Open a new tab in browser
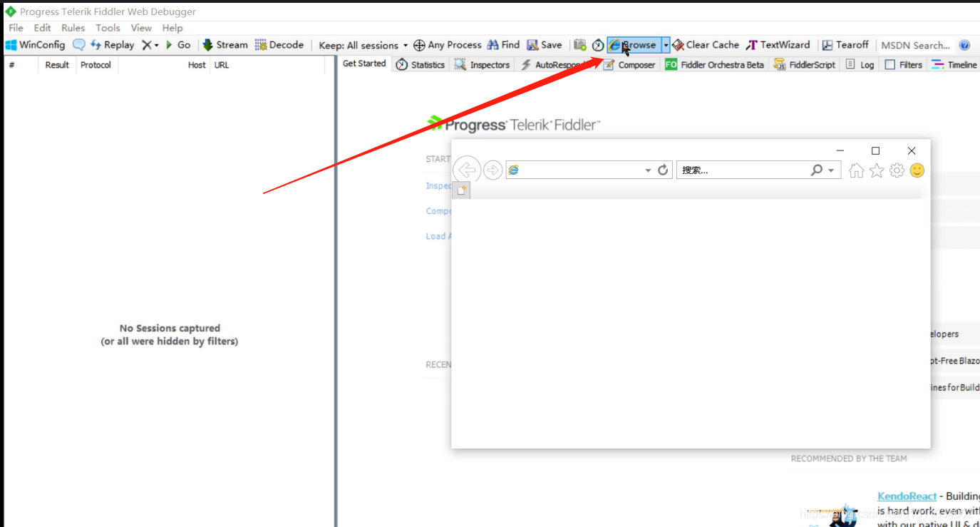This screenshot has height=527, width=980. 462,190
